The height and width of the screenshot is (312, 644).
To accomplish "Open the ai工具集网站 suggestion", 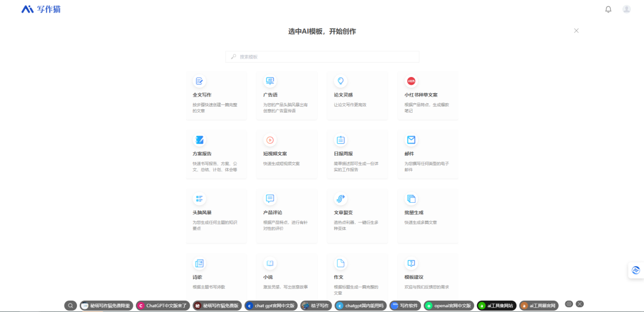I will pyautogui.click(x=497, y=305).
